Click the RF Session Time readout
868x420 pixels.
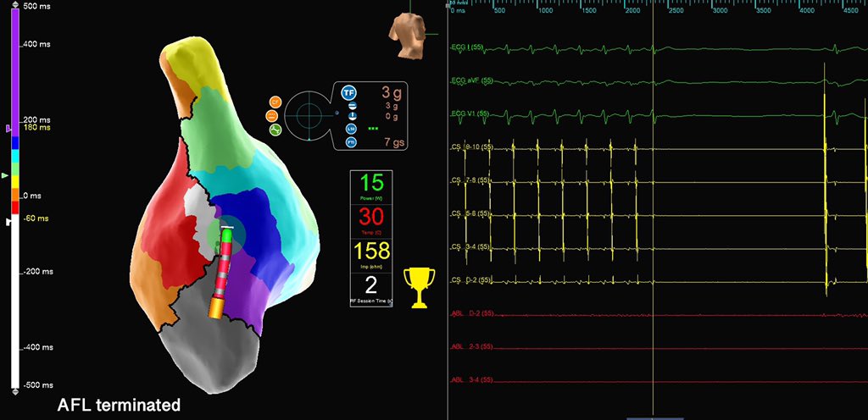371,289
